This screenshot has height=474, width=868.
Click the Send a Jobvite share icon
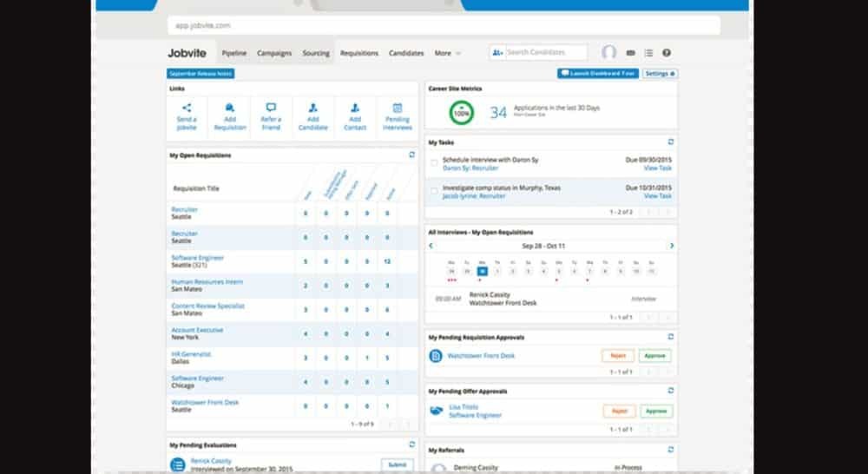pos(187,108)
